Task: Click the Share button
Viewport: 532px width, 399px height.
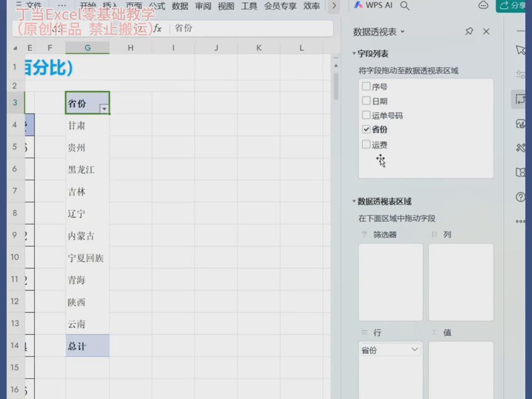Action: click(511, 6)
